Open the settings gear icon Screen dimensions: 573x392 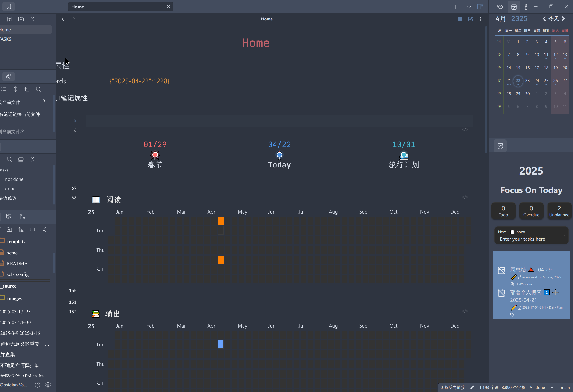coord(48,385)
